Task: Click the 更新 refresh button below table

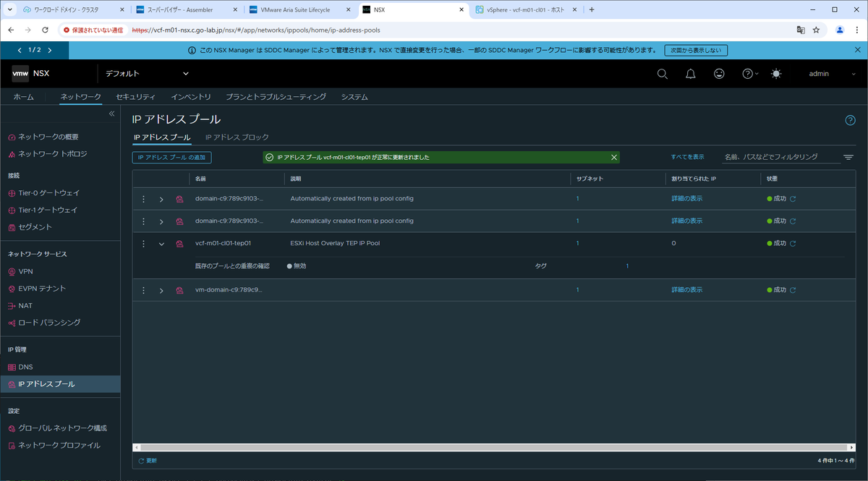Action: coord(147,461)
